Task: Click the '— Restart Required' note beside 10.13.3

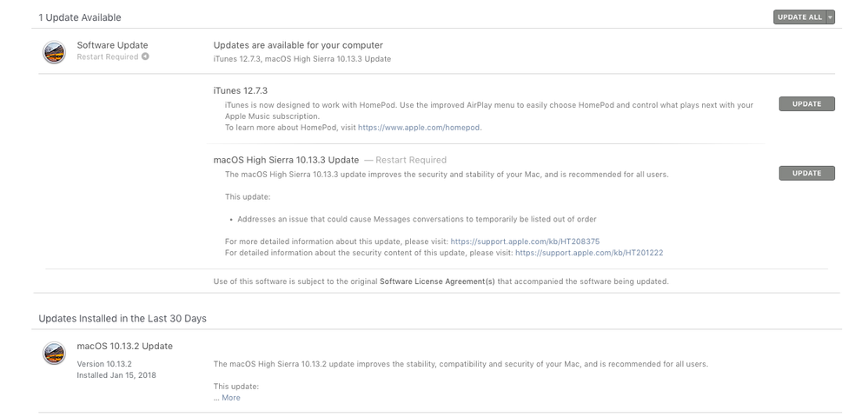Action: (x=405, y=160)
